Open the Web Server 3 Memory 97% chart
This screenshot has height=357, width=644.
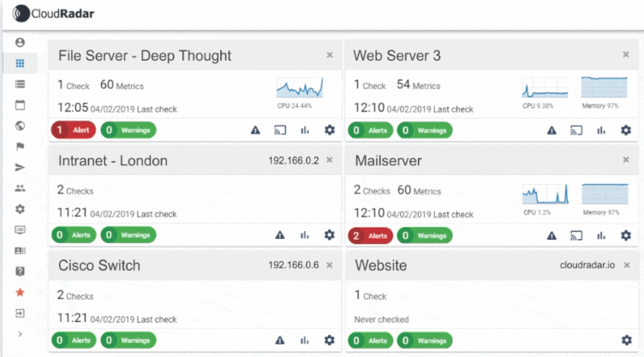pyautogui.click(x=604, y=87)
